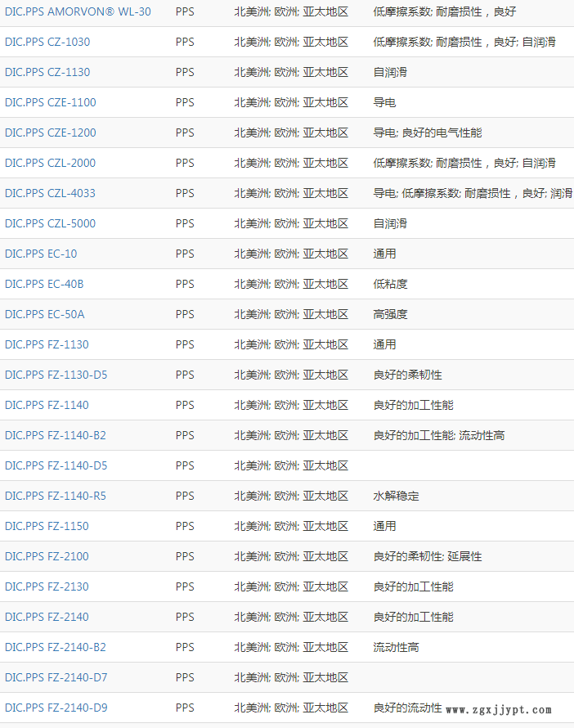This screenshot has height=728, width=574.
Task: Open DIC.PPS CZ-1130 product page
Action: coord(47,72)
